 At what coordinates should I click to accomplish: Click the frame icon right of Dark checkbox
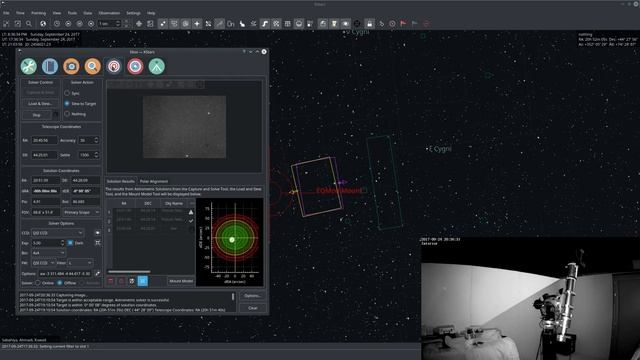[98, 242]
